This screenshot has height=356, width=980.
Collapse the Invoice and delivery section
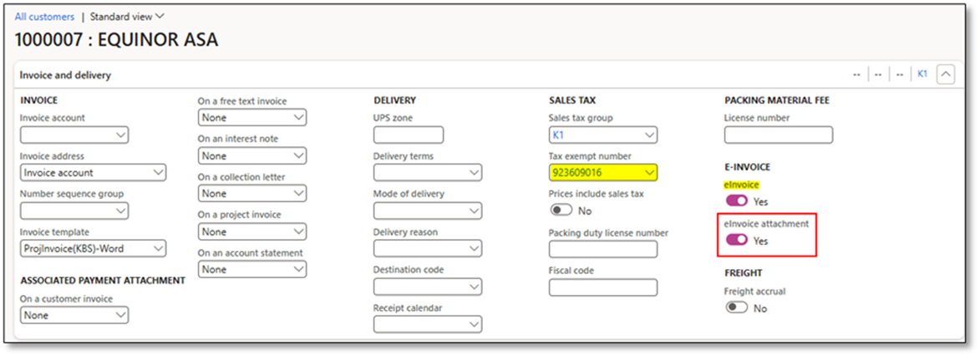pyautogui.click(x=946, y=74)
